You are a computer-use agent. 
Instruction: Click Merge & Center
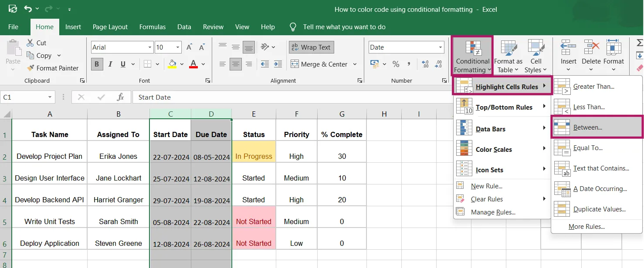pyautogui.click(x=319, y=64)
